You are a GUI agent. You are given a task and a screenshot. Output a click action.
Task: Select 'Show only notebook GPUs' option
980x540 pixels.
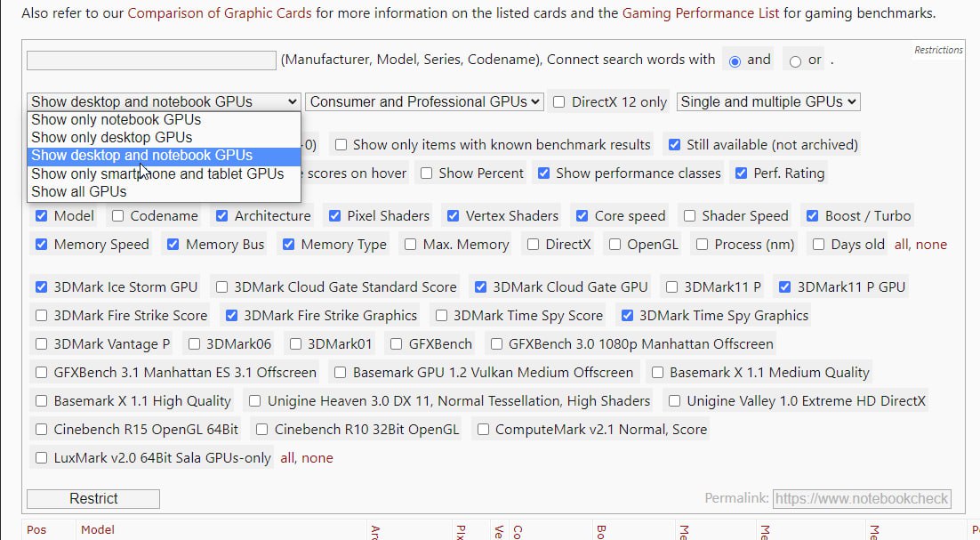[116, 120]
